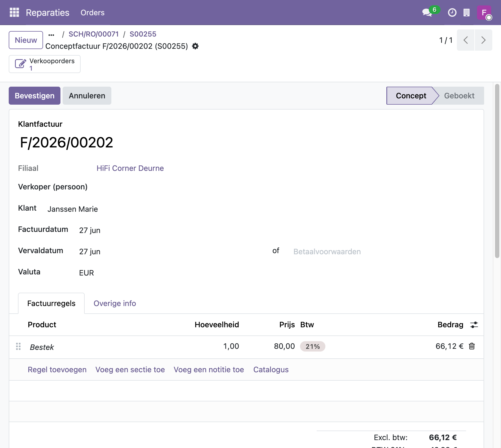Click invoice number F/2026/00202 heading

click(x=66, y=143)
